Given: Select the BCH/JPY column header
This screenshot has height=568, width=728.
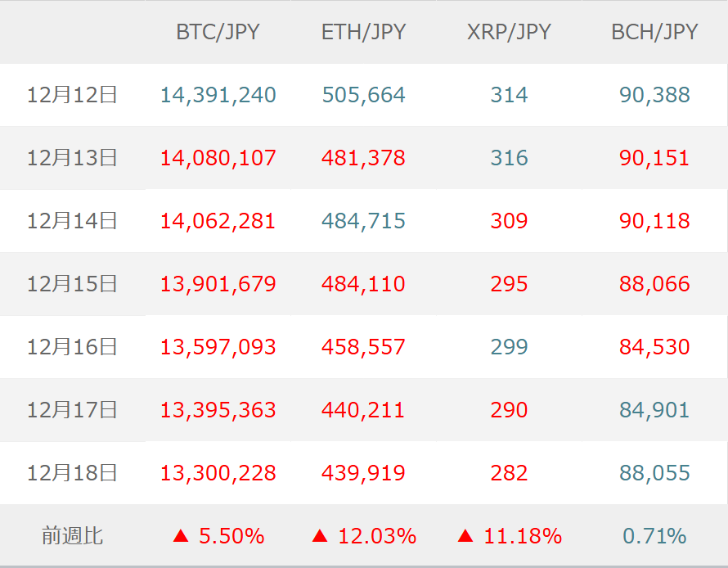Looking at the screenshot, I should tap(654, 32).
